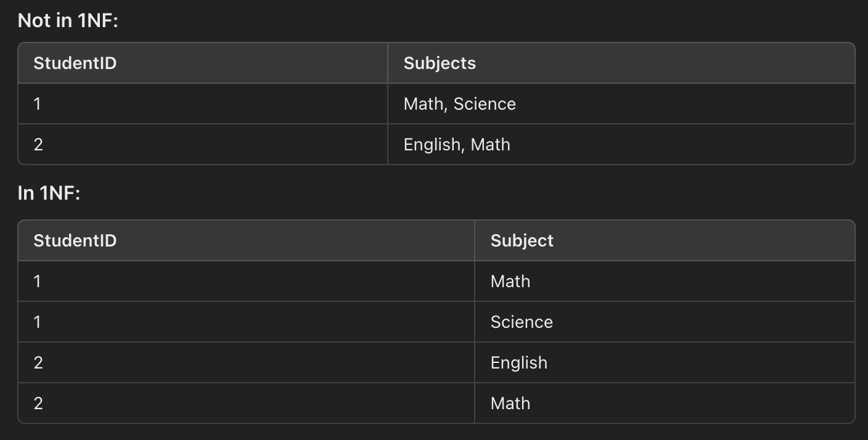Click the 'Not in 1NF:' heading

[x=68, y=21]
